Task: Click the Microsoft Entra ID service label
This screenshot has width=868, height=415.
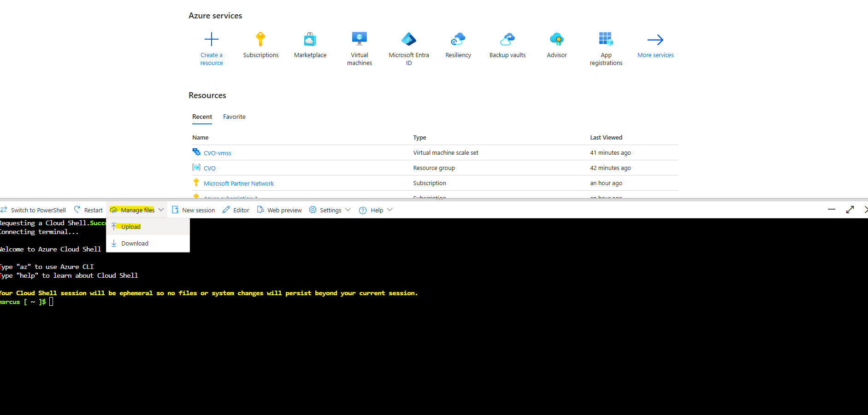Action: 409,59
